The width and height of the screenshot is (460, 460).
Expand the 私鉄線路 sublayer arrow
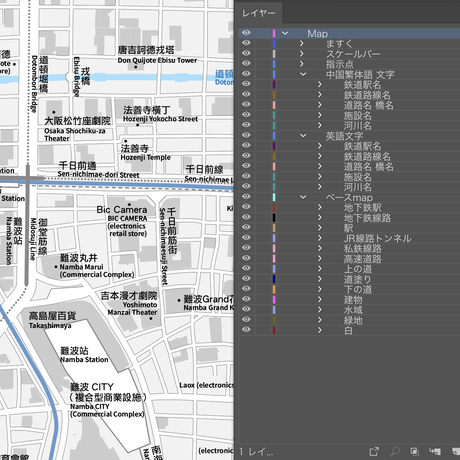[x=320, y=248]
